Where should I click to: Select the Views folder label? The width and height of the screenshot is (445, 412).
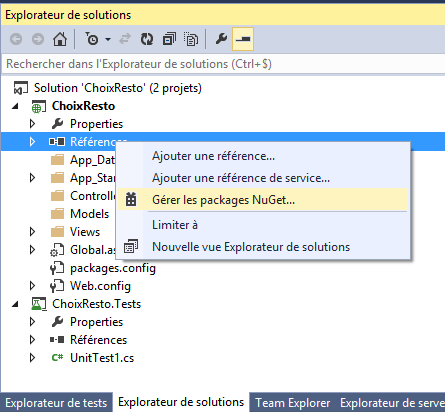85,232
